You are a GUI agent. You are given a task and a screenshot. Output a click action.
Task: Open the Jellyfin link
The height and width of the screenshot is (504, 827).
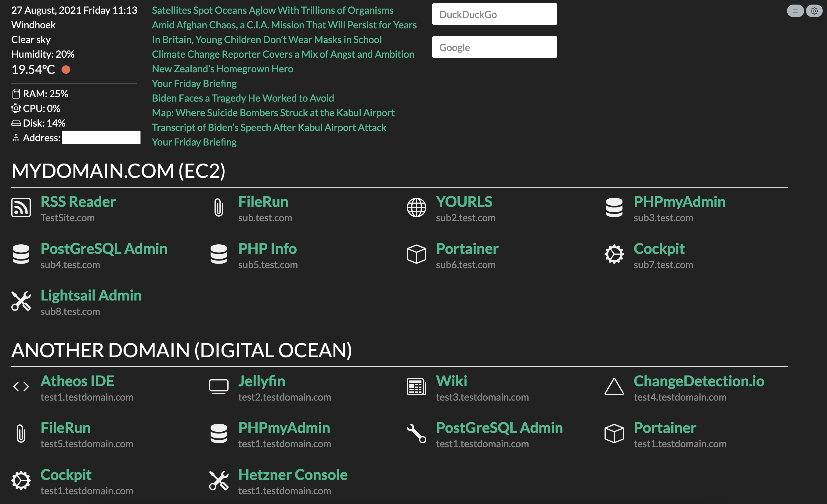(262, 381)
